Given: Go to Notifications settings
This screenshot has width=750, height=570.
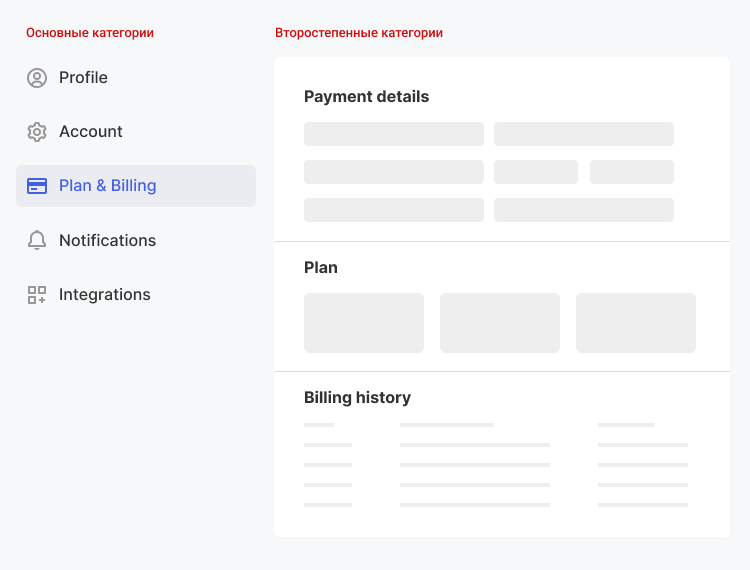Looking at the screenshot, I should 136,240.
